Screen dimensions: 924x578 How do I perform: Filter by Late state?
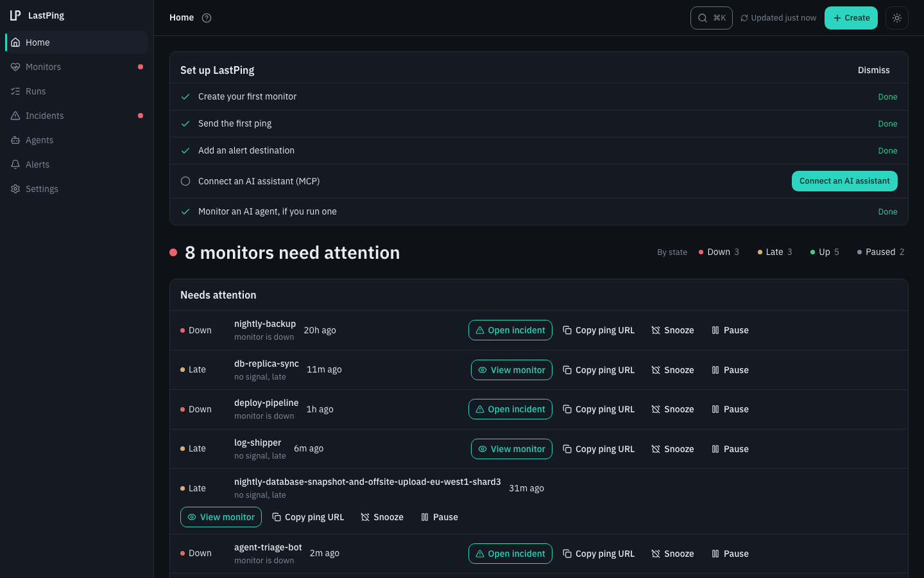(x=775, y=252)
